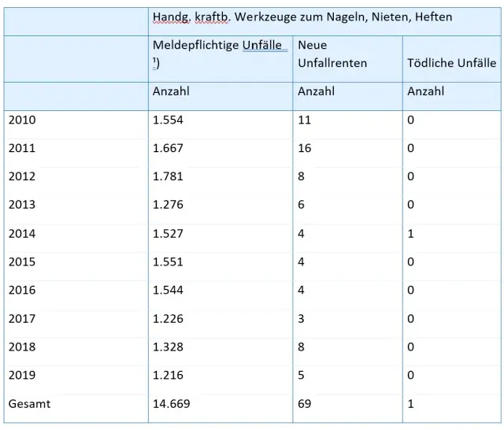
Task: Click the Gesamt row label
Action: tap(29, 404)
